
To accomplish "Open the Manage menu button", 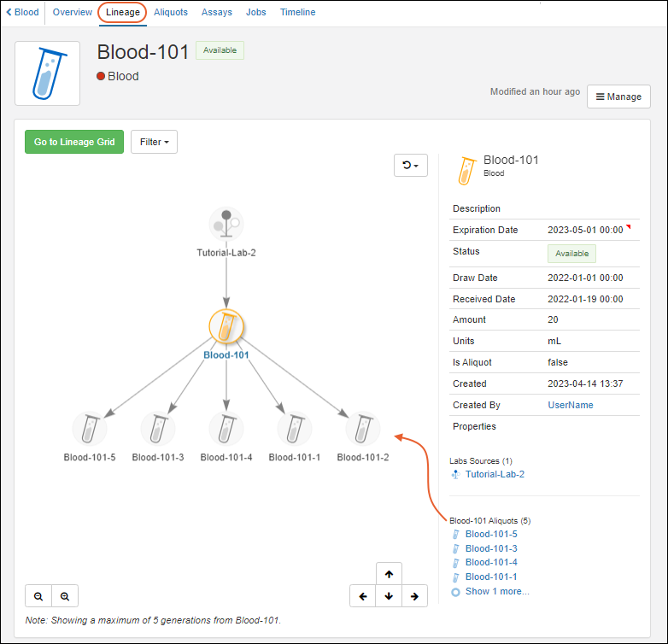I will 618,97.
